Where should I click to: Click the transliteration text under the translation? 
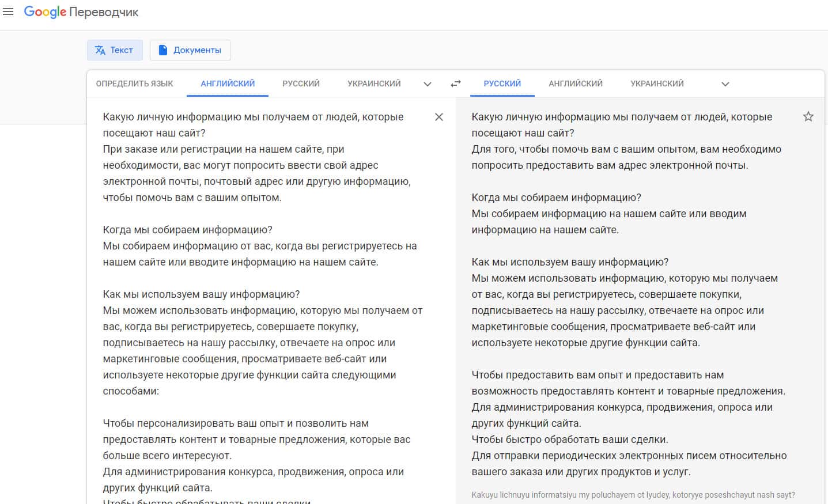click(x=633, y=495)
